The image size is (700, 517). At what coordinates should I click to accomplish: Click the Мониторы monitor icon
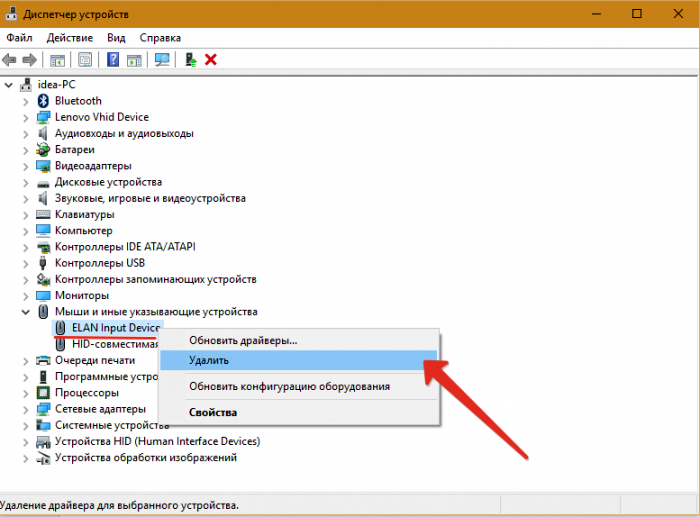pos(43,296)
